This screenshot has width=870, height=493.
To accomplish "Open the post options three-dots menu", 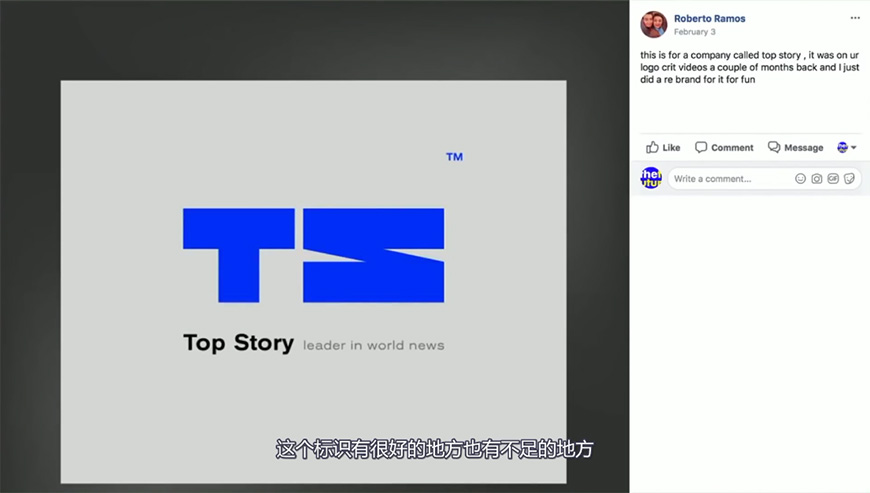I will 854,18.
